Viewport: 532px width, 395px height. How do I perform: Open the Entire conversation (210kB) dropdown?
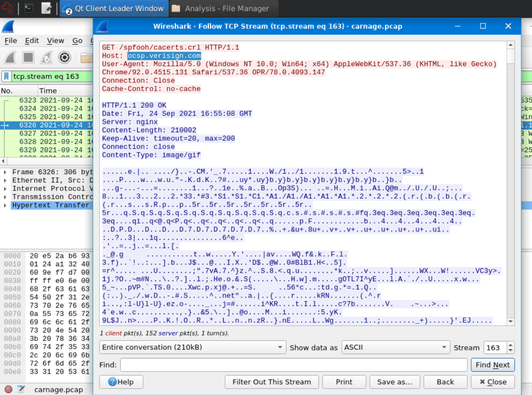click(x=193, y=347)
